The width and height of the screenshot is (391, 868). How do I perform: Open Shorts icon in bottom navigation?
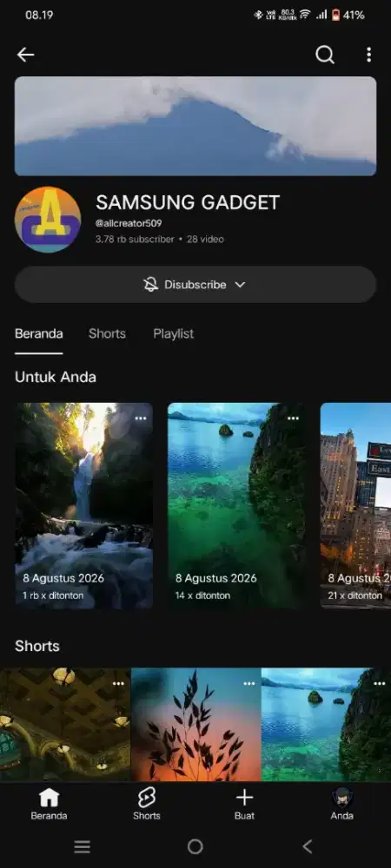pyautogui.click(x=147, y=798)
